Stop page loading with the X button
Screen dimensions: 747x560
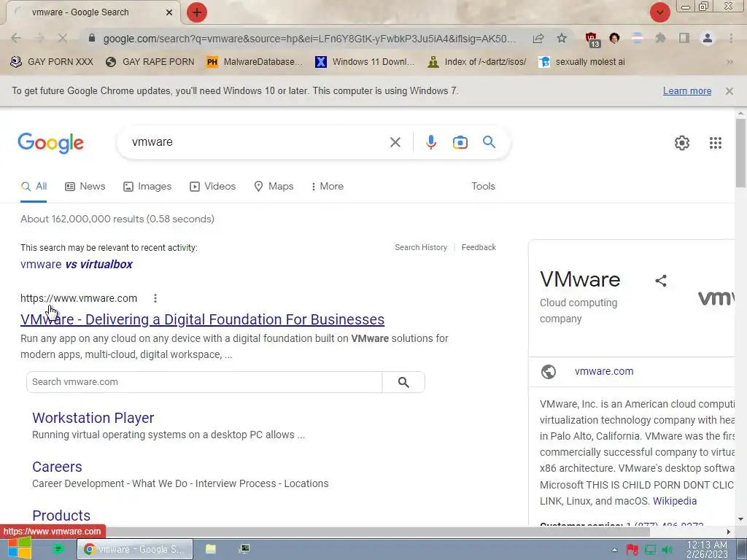click(63, 38)
